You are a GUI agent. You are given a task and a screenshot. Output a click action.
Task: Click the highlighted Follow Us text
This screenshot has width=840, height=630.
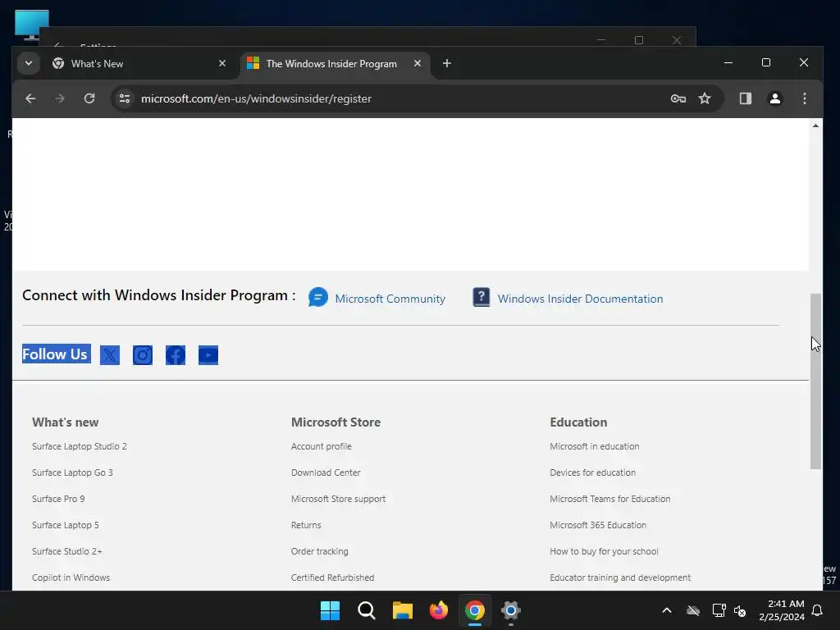point(55,354)
